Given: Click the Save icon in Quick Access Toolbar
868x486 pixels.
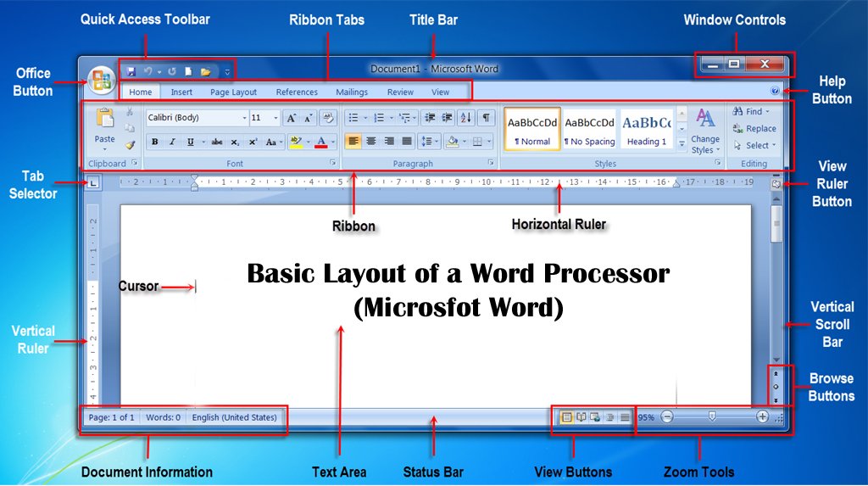Looking at the screenshot, I should coord(131,71).
